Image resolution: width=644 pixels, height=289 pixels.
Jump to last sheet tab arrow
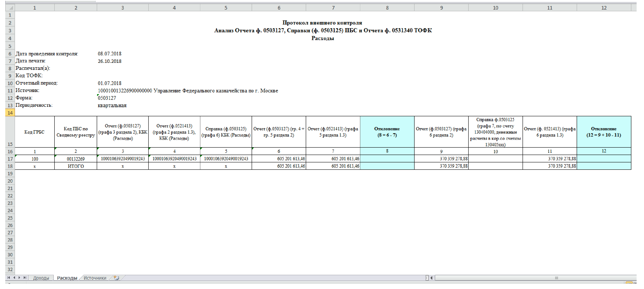[25, 278]
